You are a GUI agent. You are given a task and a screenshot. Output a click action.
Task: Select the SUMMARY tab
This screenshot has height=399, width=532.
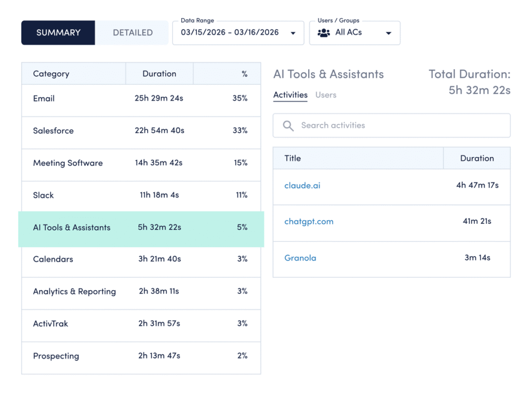pyautogui.click(x=58, y=32)
